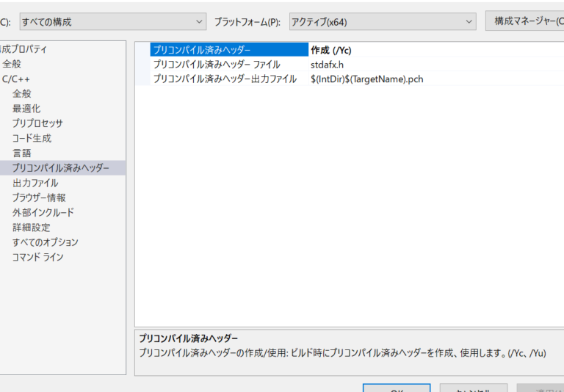The height and width of the screenshot is (392, 564).
Task: Edit the stdafx.h value field
Action: point(436,65)
